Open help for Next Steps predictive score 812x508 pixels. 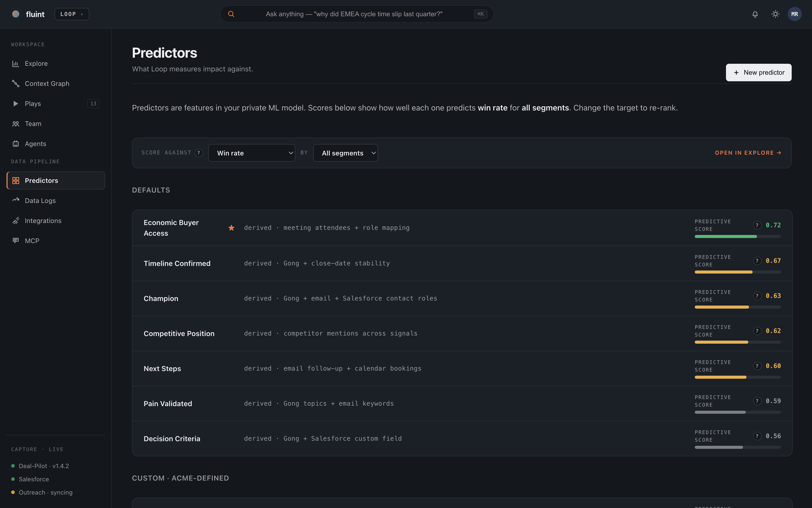[757, 366]
